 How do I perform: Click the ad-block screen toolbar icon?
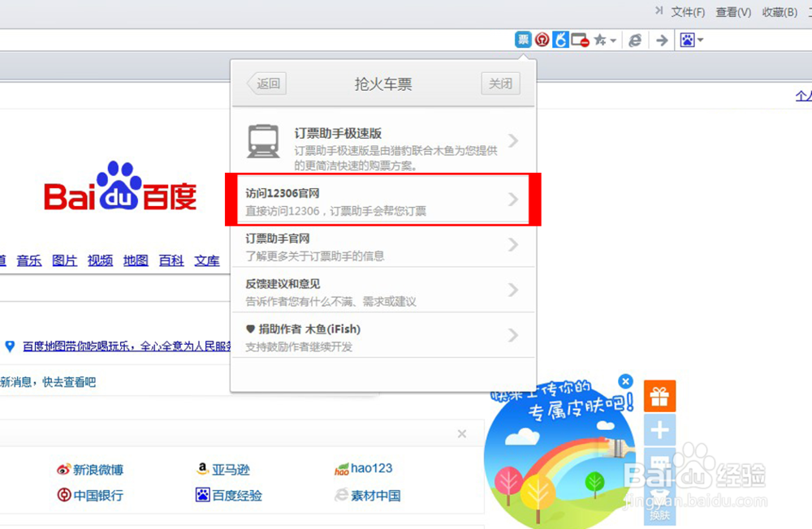[580, 40]
